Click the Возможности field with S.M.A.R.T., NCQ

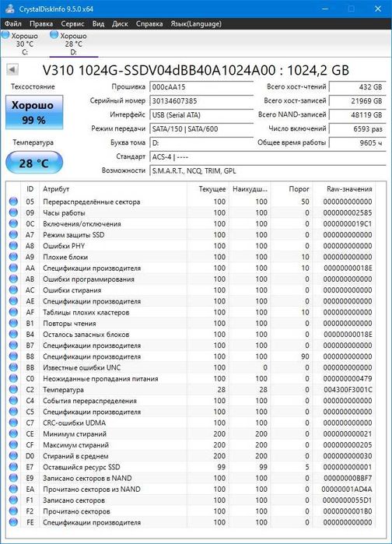coord(268,170)
